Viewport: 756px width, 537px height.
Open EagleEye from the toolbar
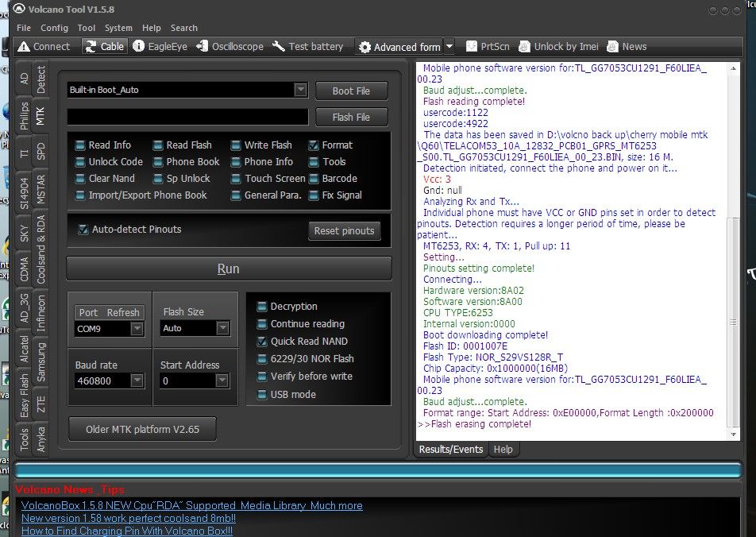click(160, 47)
